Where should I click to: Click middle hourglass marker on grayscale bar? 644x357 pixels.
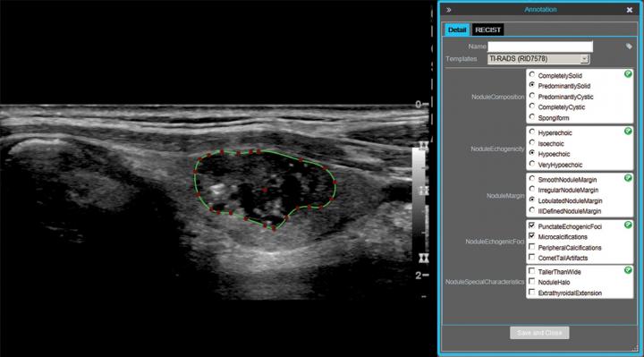(x=423, y=191)
